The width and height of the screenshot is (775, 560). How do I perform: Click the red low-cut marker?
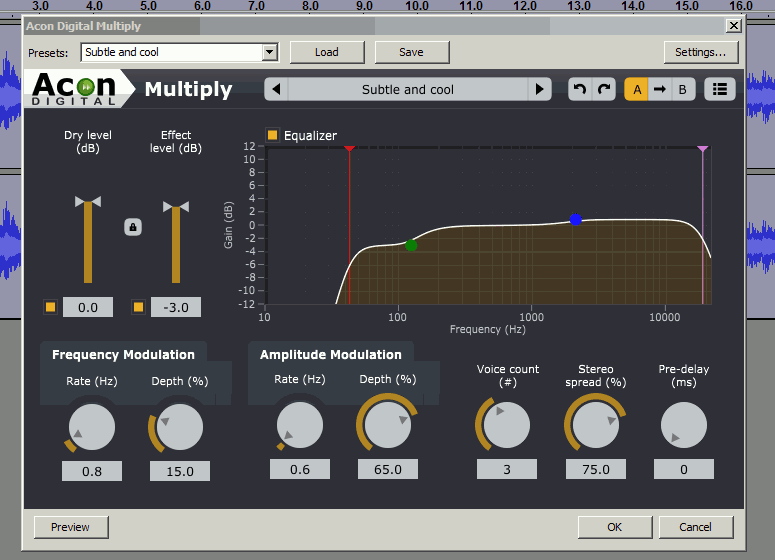(x=349, y=149)
